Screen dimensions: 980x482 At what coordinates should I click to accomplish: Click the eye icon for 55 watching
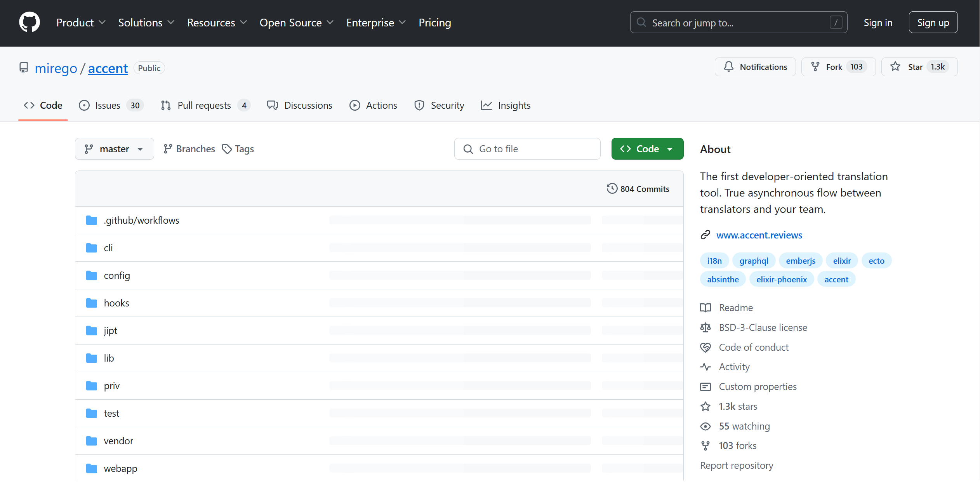click(x=705, y=426)
